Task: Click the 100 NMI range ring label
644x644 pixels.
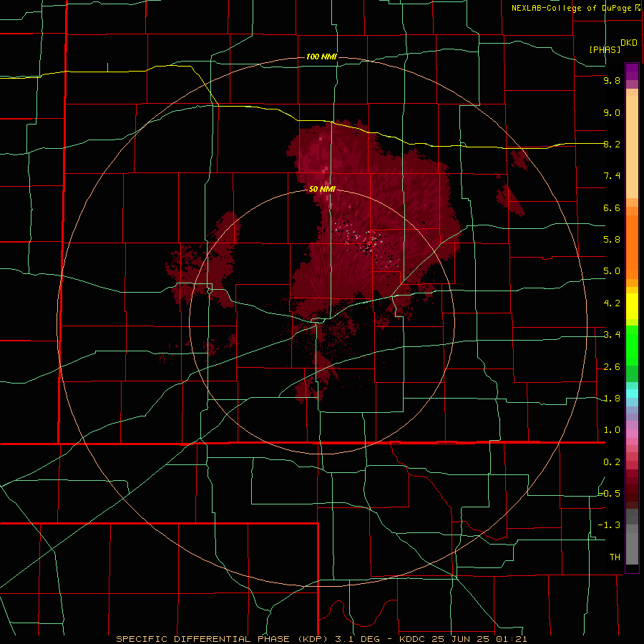Action: coord(321,57)
